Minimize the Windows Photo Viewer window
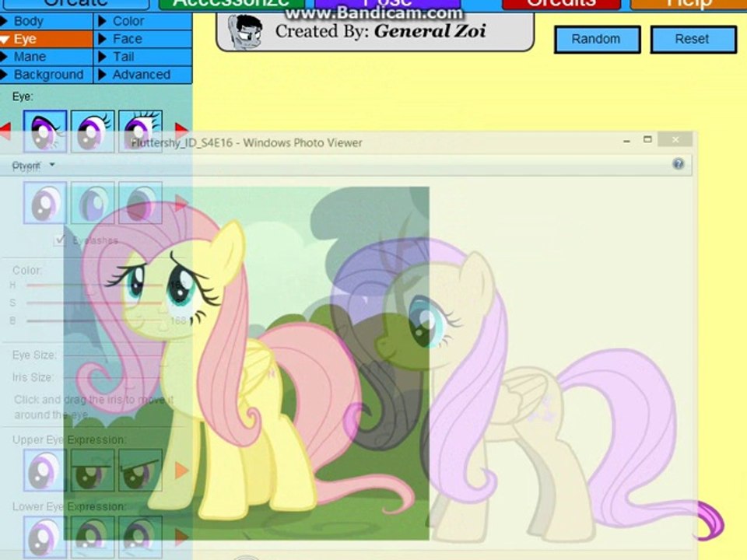 tap(626, 141)
